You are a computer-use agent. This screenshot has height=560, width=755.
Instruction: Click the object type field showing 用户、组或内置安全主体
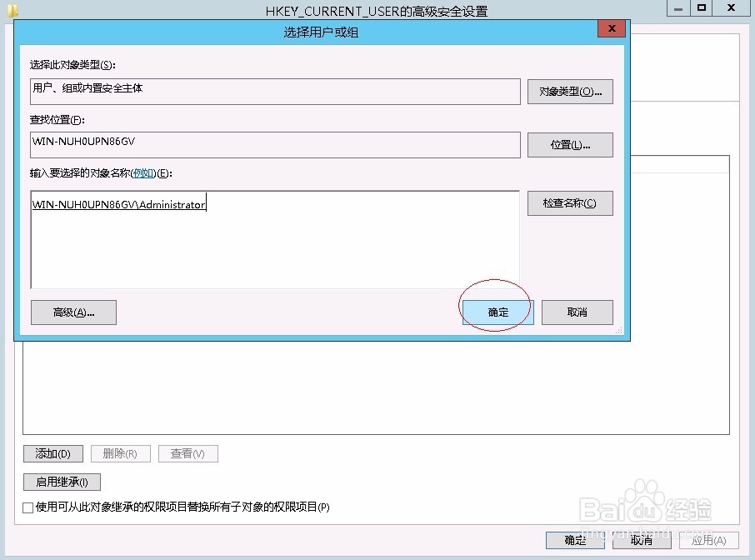pyautogui.click(x=275, y=92)
